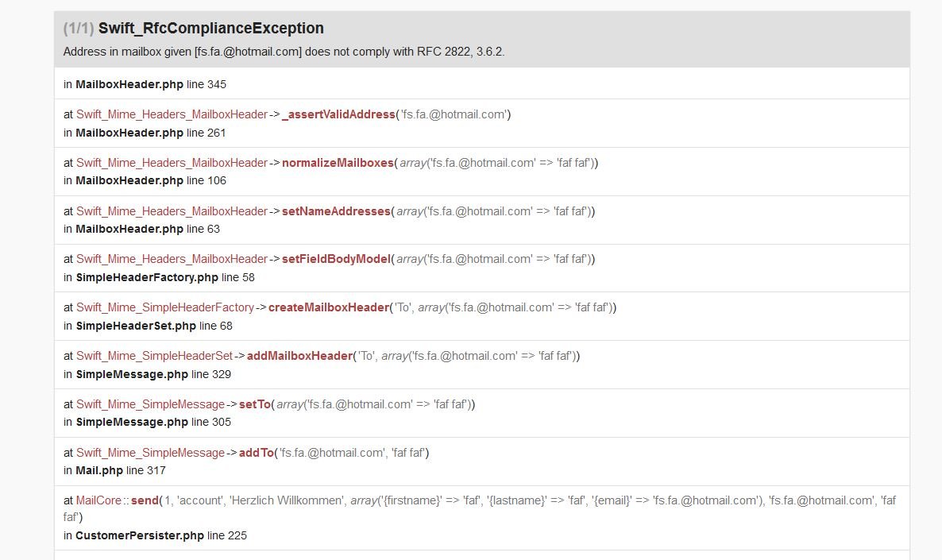This screenshot has width=942, height=560.
Task: Click the RFC 2822 error message text
Action: point(284,52)
